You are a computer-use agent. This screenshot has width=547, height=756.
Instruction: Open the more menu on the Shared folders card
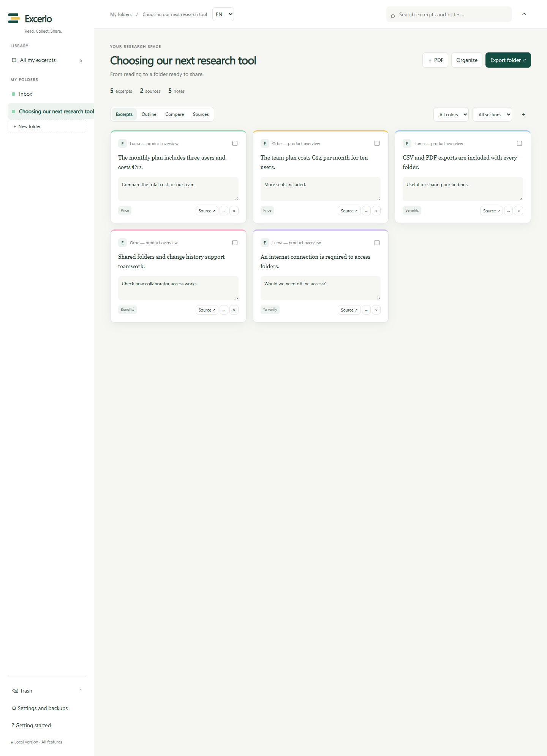point(224,310)
